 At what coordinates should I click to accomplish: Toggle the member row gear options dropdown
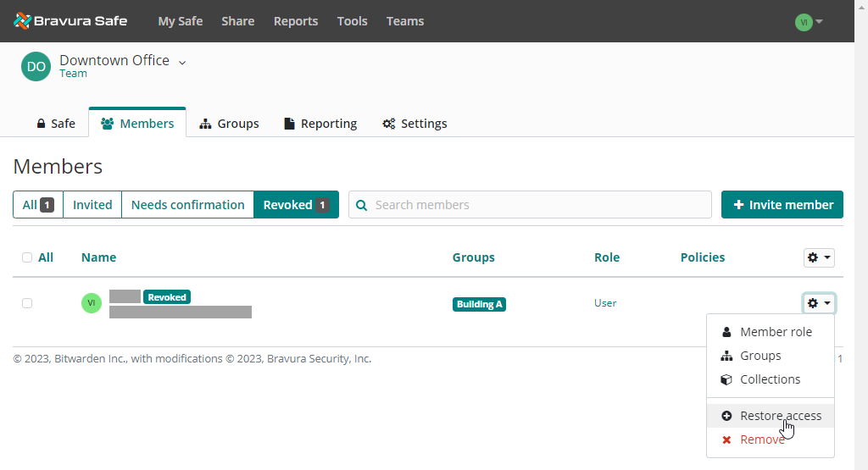point(818,303)
